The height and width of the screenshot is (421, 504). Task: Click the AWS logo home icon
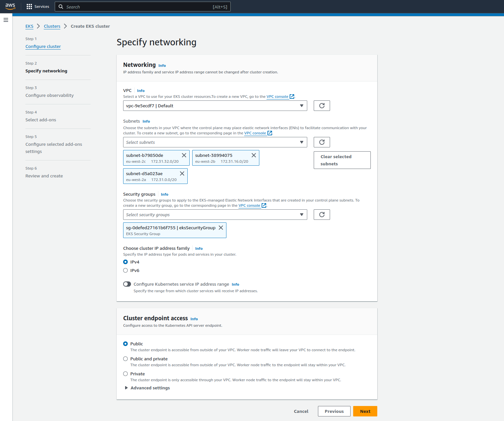[10, 7]
